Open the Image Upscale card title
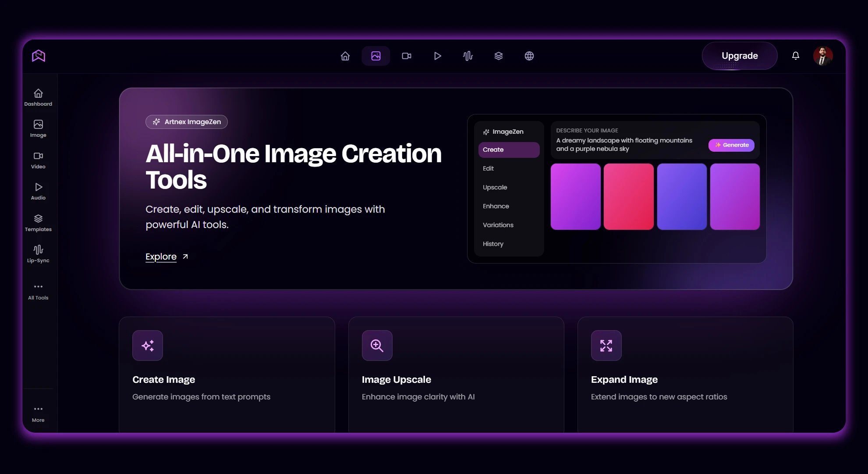Viewport: 868px width, 474px height. pyautogui.click(x=397, y=380)
